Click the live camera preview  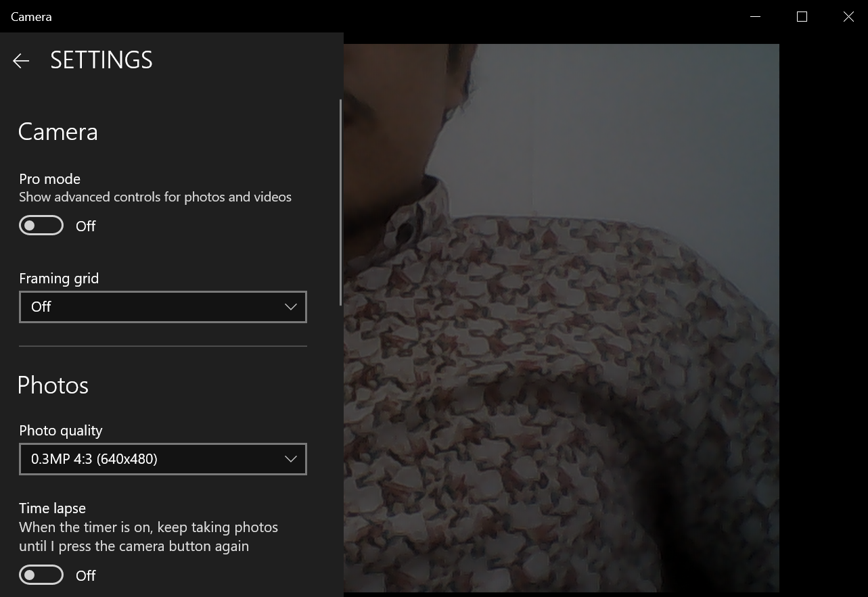pos(562,318)
